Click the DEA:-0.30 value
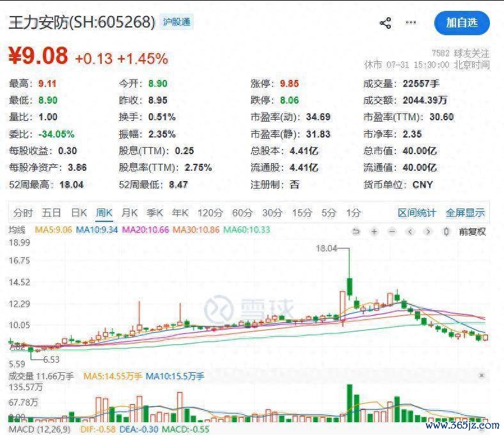Viewport: 504px width, 435px height. [x=139, y=429]
